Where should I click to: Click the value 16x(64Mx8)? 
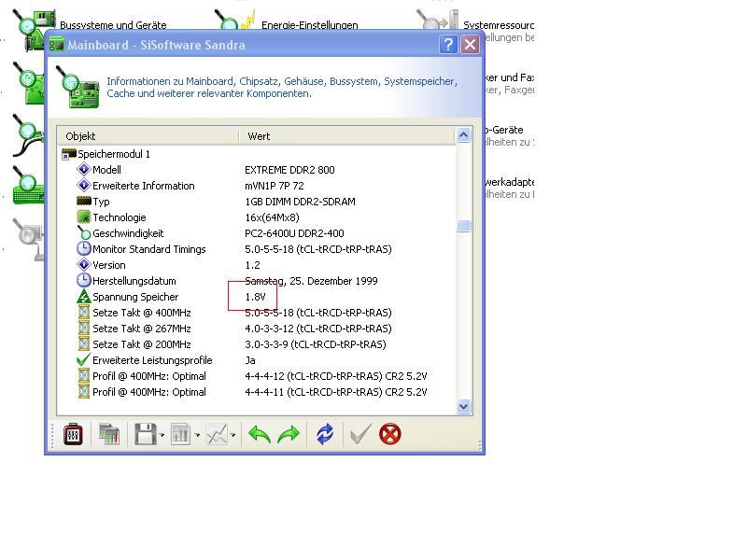[x=272, y=217]
